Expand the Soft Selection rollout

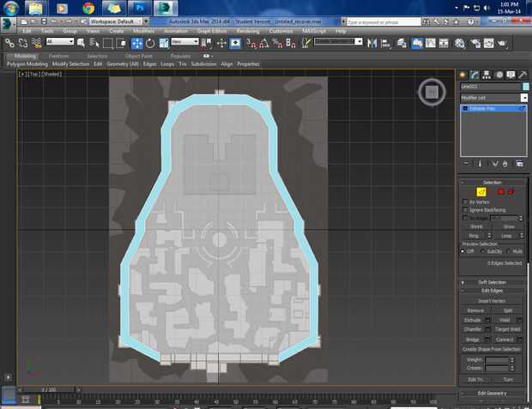point(493,281)
